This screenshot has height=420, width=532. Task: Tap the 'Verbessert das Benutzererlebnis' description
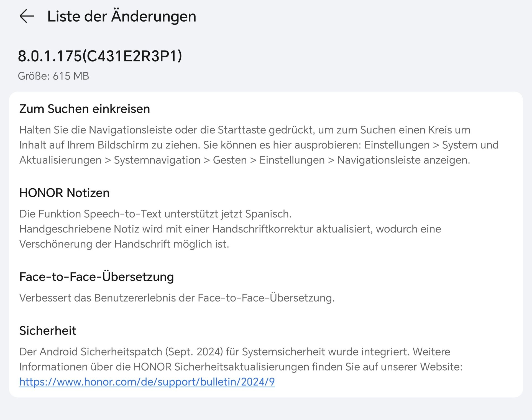coord(177,298)
